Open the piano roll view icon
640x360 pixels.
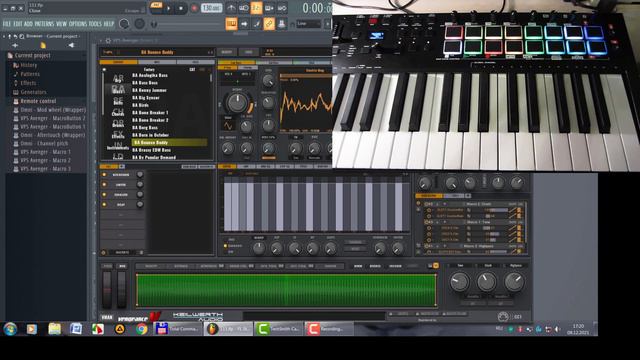coord(231,24)
